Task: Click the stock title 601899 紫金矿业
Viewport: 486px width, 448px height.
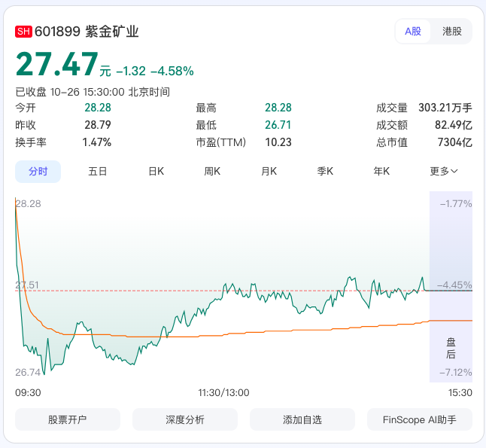Action: 87,32
